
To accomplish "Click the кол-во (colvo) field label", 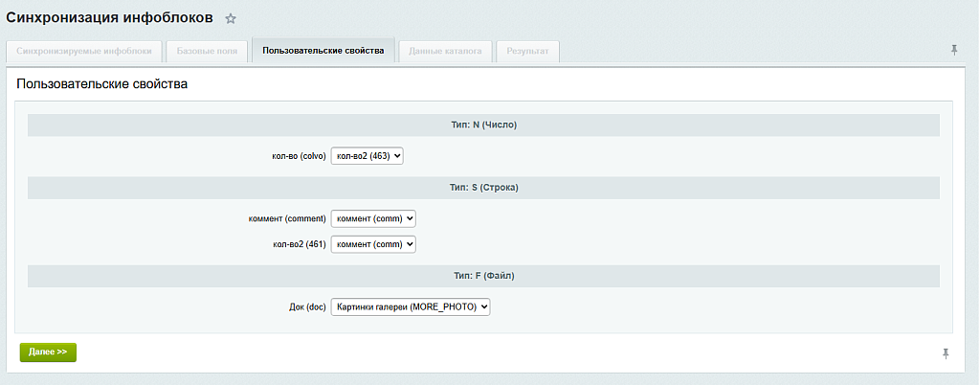I will (x=295, y=157).
